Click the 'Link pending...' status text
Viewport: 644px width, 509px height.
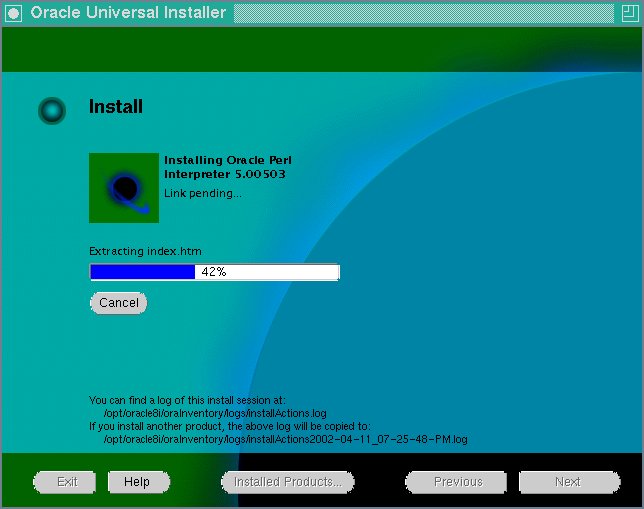[x=203, y=193]
